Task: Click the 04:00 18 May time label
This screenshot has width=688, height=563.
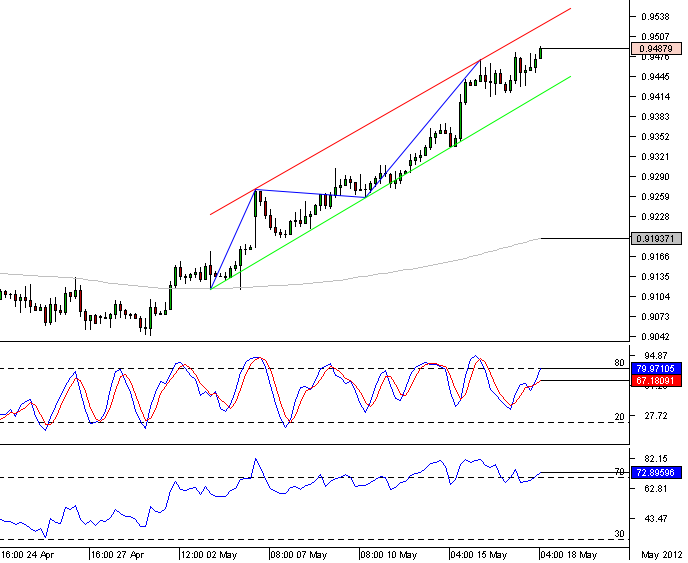Action: coord(569,555)
